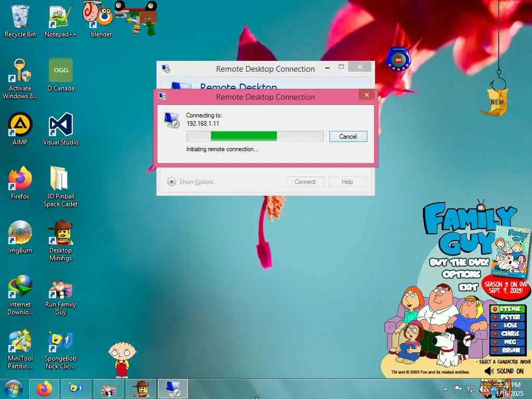Image resolution: width=532 pixels, height=399 pixels.
Task: Switch to the SpongeBob app in the taskbar
Action: point(76,389)
